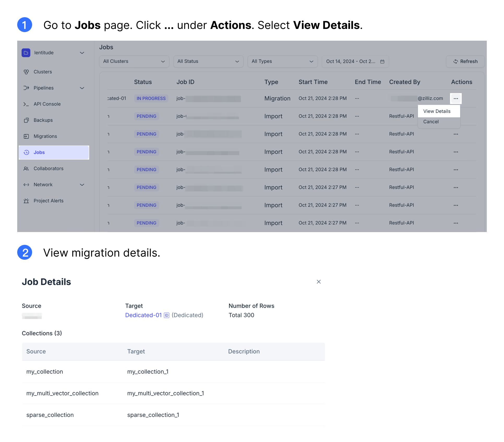This screenshot has height=442, width=504.
Task: Open actions menu for the Migration job row
Action: pos(456,99)
